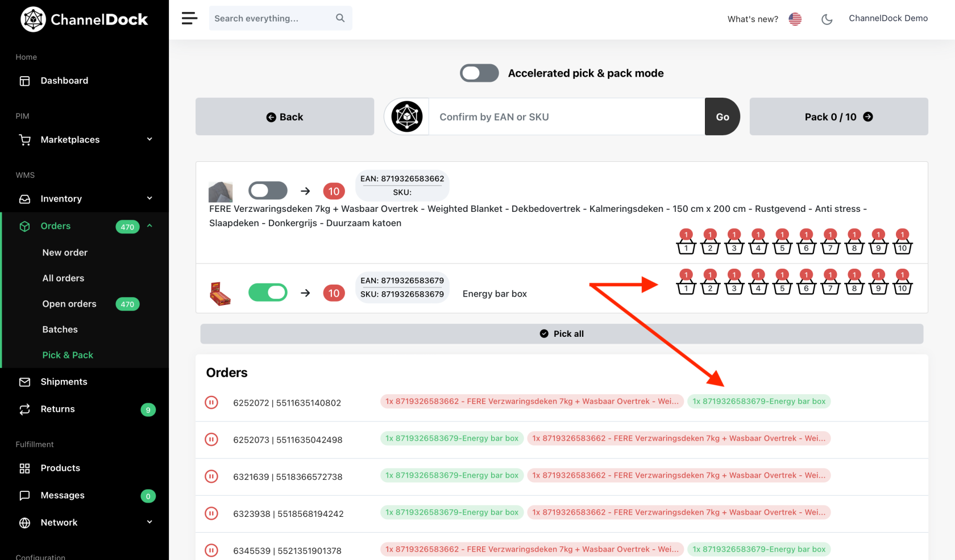Click the Energy bar box product thumbnail
The width and height of the screenshot is (955, 560).
pyautogui.click(x=220, y=294)
